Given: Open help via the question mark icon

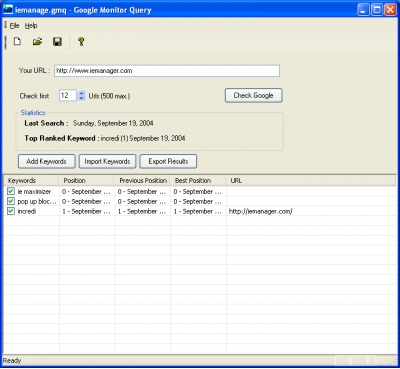Looking at the screenshot, I should (81, 42).
